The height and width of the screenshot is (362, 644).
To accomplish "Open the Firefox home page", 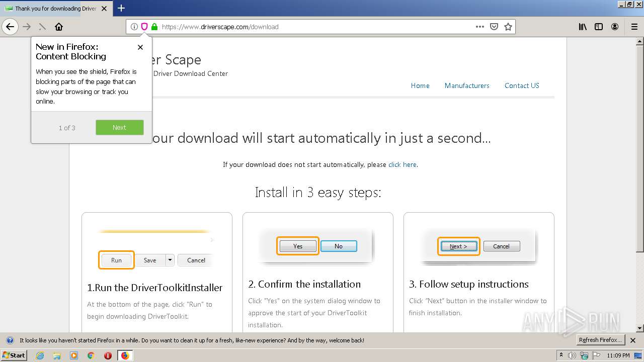I will pyautogui.click(x=59, y=27).
